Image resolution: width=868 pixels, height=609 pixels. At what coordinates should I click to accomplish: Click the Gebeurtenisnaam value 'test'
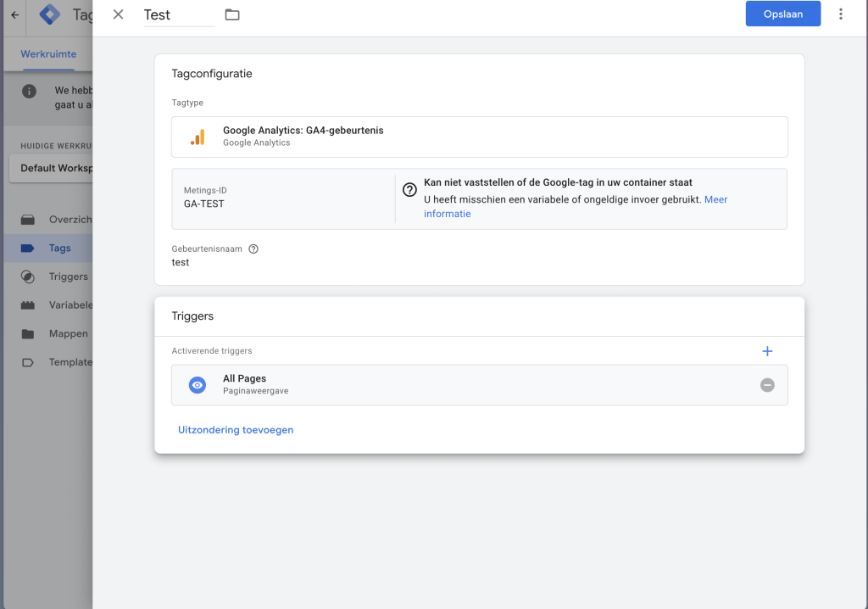click(181, 262)
